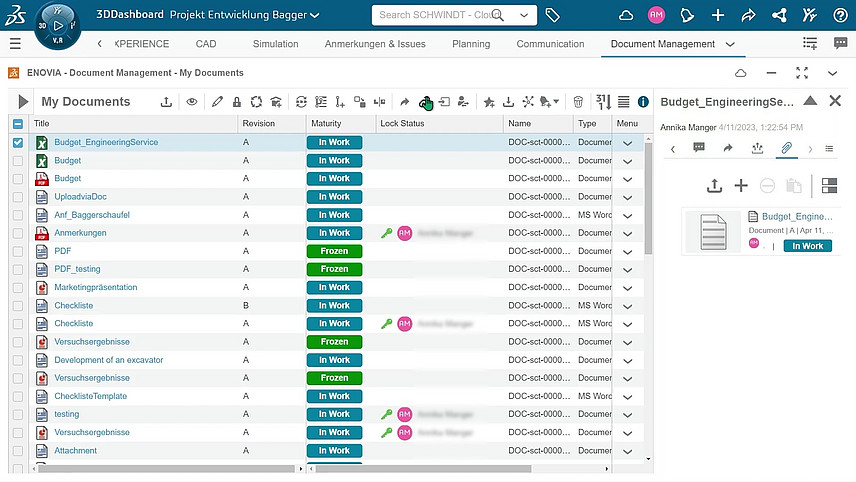856x482 pixels.
Task: Open menu chevron for UploadviaDoc row
Action: [x=627, y=198]
